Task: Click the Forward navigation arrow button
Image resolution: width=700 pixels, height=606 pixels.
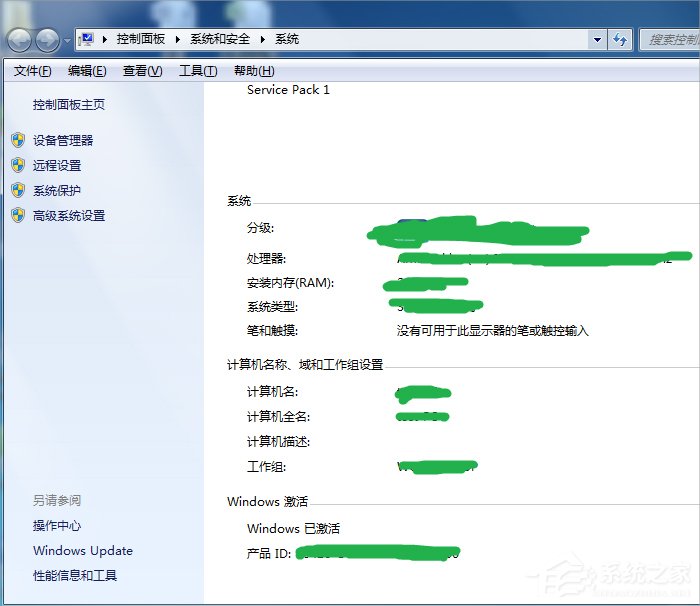Action: (x=47, y=40)
